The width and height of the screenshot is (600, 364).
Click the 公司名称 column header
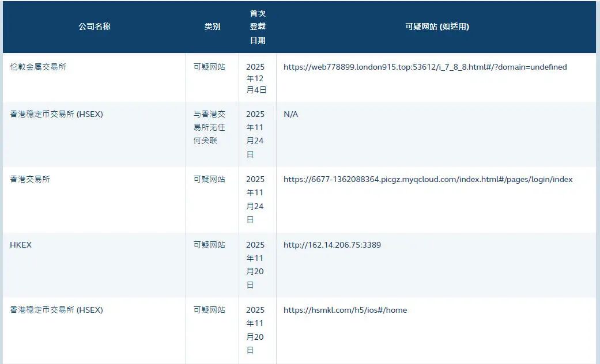click(95, 26)
